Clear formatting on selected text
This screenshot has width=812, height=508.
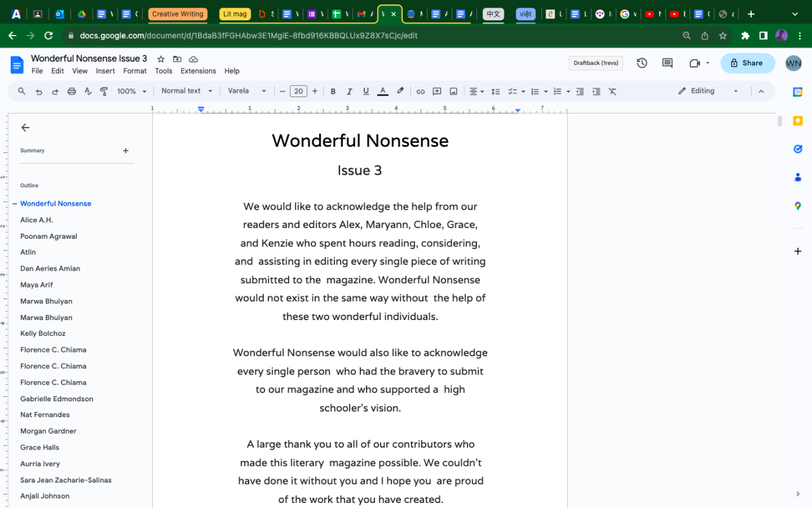(x=613, y=91)
